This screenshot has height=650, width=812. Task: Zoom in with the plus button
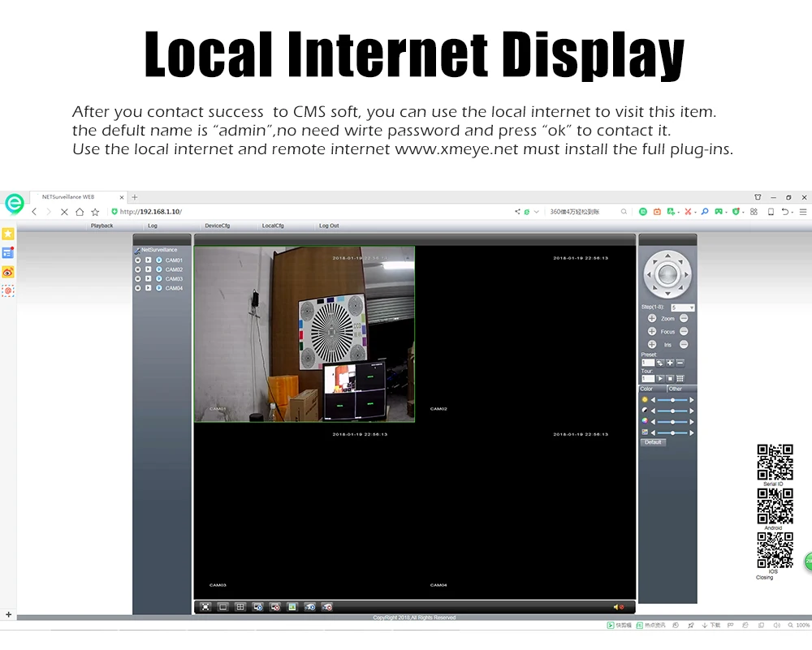click(652, 318)
